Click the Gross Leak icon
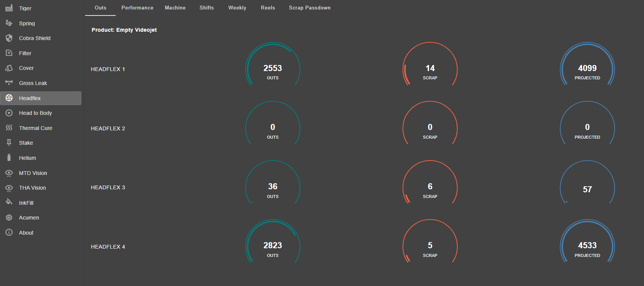Screen dimensions: 644x286 [x=9, y=83]
